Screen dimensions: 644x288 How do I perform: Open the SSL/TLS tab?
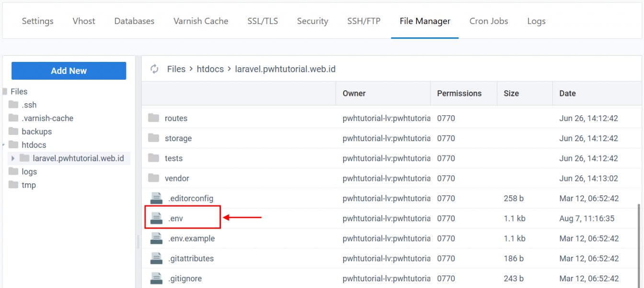[x=262, y=21]
